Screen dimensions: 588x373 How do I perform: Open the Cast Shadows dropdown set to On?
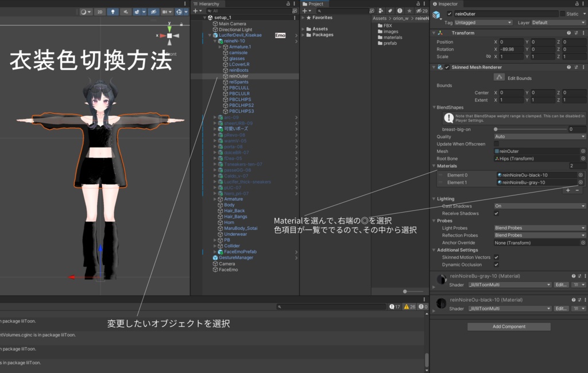click(539, 205)
